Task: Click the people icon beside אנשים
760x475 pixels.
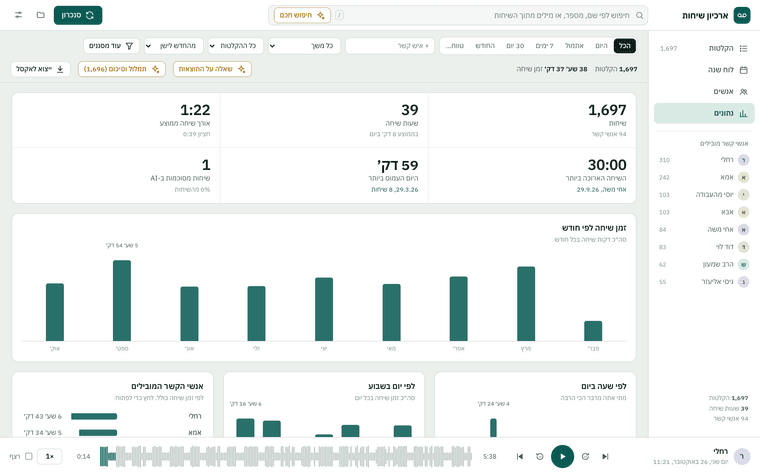Action: tap(744, 92)
